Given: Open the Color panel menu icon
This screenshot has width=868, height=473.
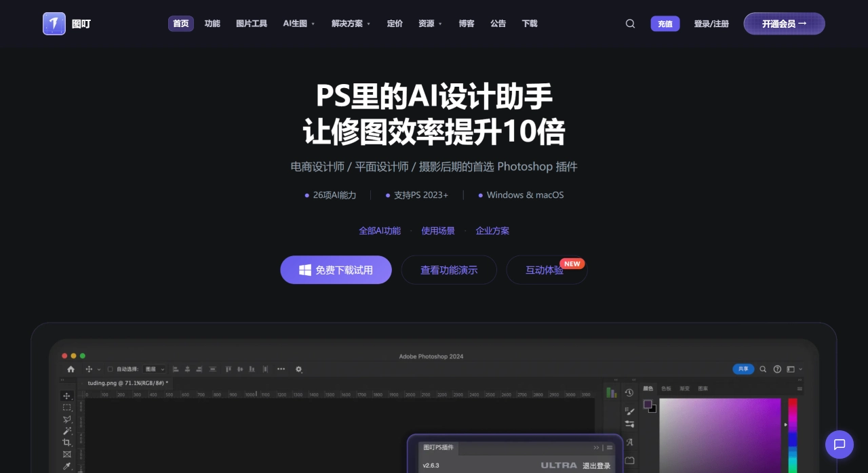Looking at the screenshot, I should [x=800, y=389].
